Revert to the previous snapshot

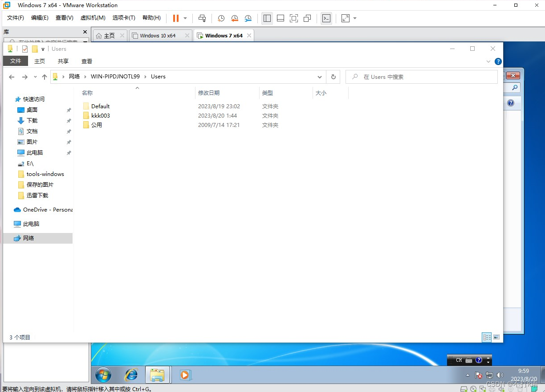[235, 18]
